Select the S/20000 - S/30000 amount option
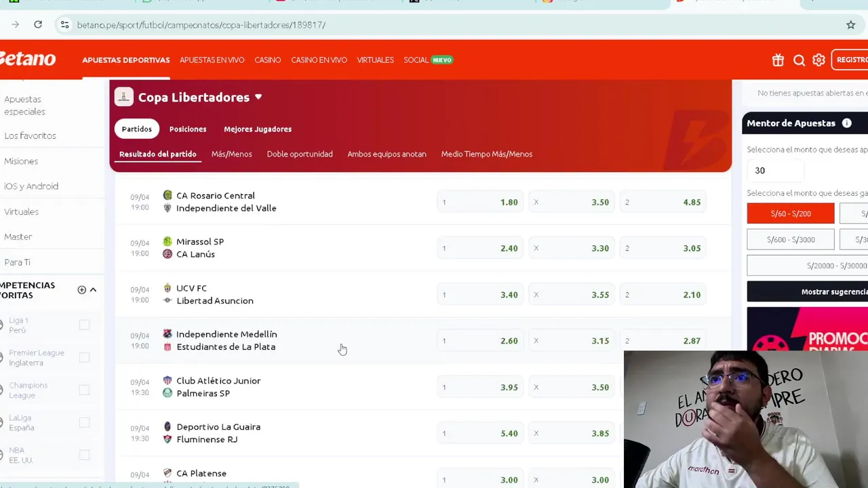 [808, 266]
